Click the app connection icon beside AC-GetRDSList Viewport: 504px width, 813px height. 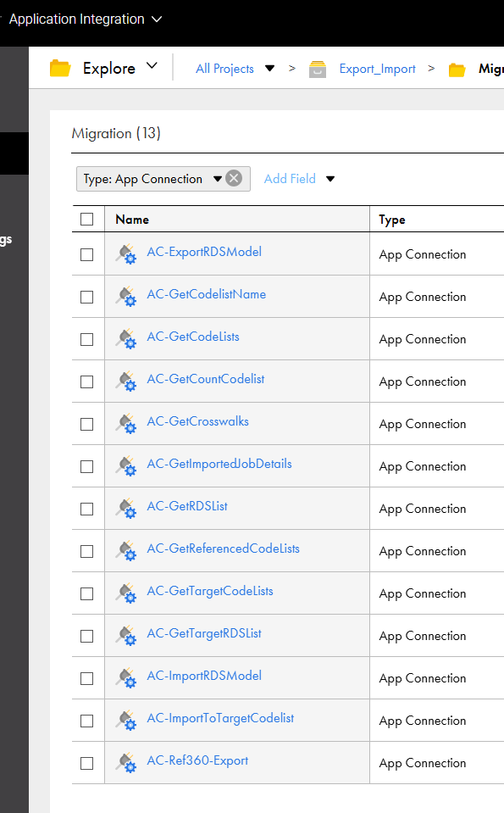(x=126, y=510)
